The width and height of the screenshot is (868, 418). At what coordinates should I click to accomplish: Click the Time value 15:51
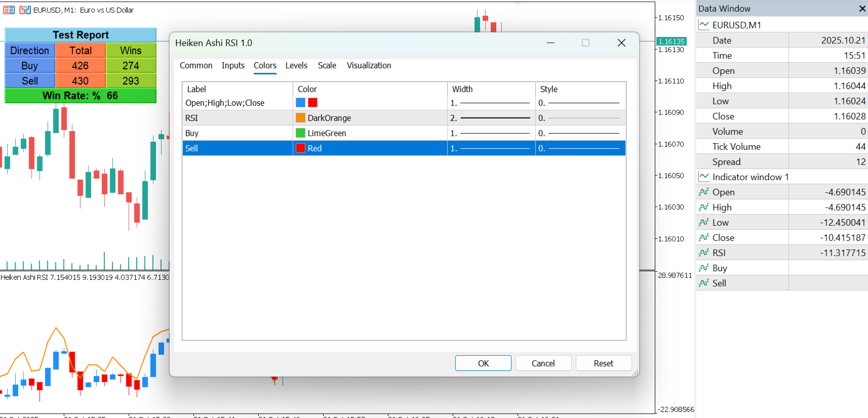click(x=855, y=55)
